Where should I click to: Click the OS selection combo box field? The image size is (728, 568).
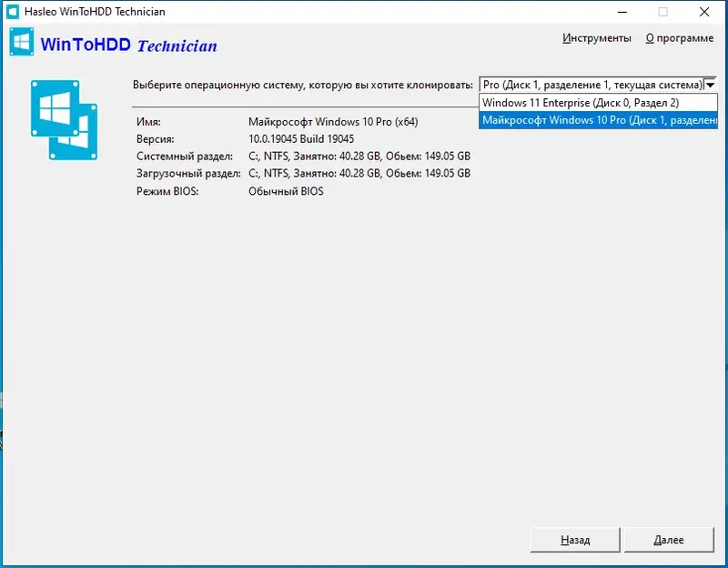pos(598,85)
